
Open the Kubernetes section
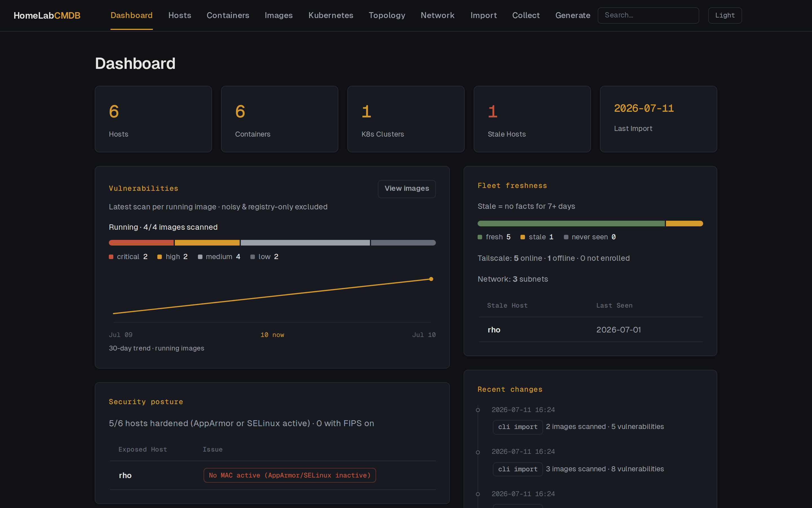pos(331,16)
